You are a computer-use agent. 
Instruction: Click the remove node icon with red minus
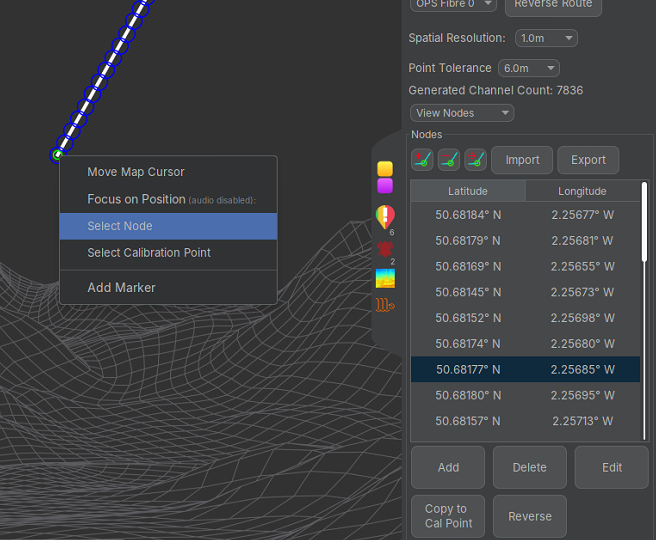(449, 160)
